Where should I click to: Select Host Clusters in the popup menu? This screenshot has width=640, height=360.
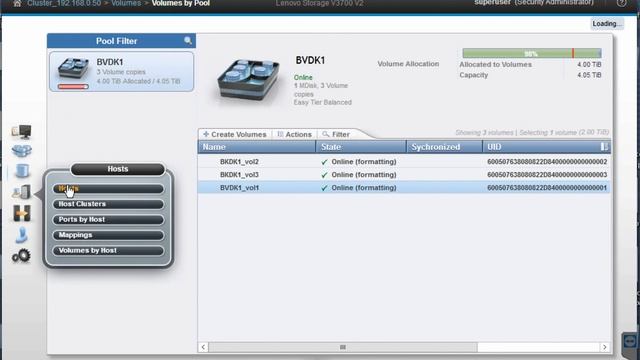(x=108, y=204)
